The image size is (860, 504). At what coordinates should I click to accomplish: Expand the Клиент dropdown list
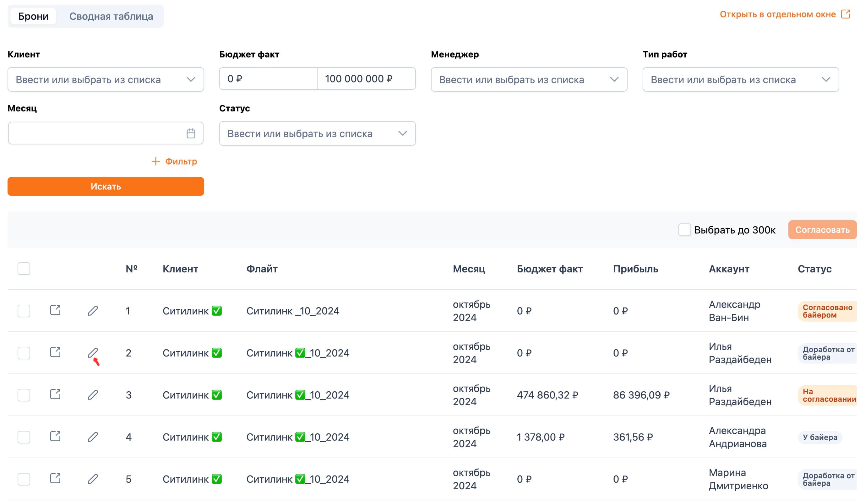click(x=106, y=79)
